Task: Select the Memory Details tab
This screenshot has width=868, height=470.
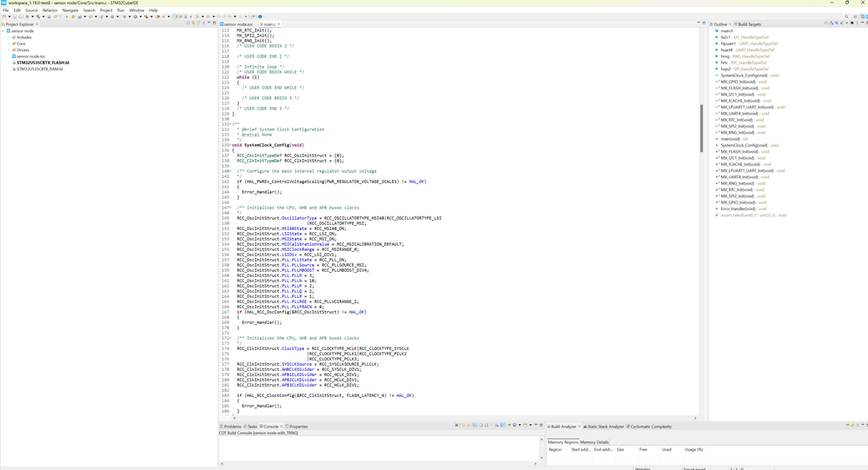Action: tap(594, 442)
